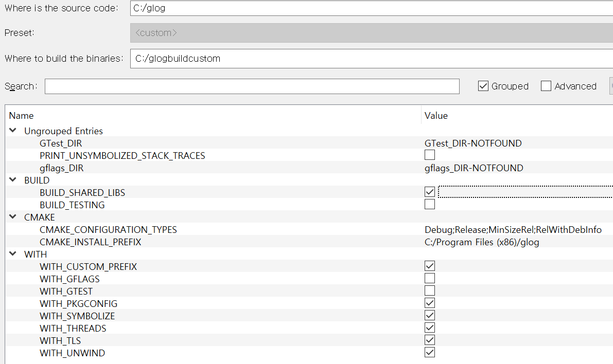Click the Name column header

click(21, 115)
